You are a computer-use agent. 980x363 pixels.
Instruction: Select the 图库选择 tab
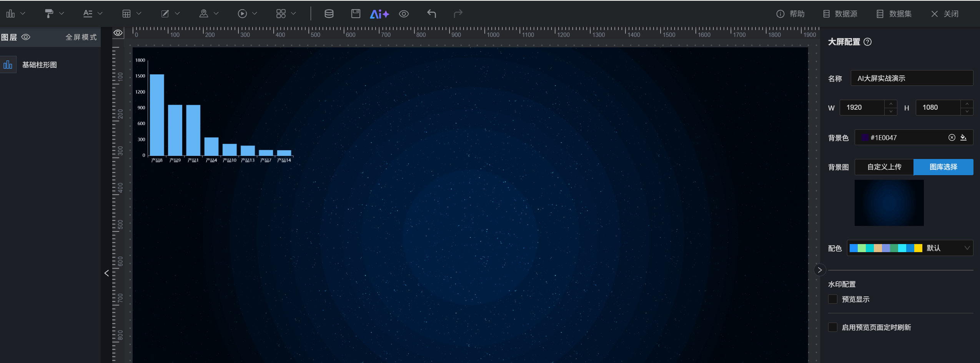pos(943,167)
